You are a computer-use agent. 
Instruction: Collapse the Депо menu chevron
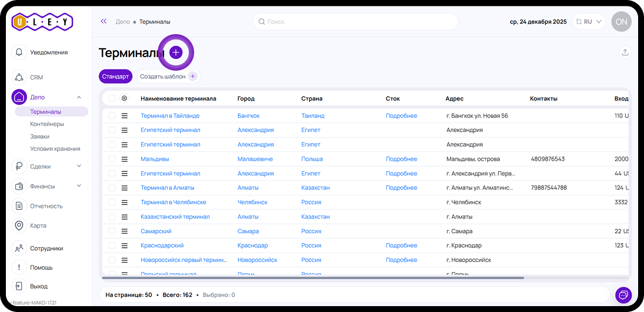(x=79, y=97)
